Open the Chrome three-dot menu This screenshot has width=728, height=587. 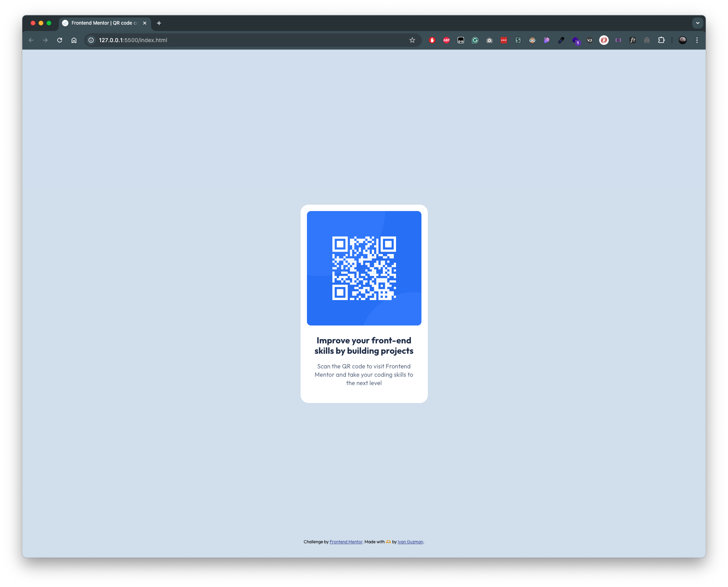(x=697, y=40)
